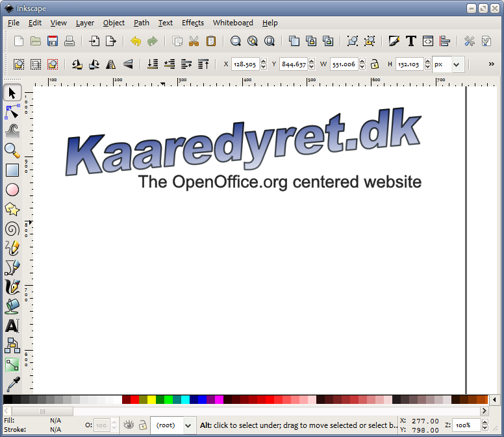Open the (root) layer dropdown
This screenshot has height=437, width=504.
coord(188,425)
